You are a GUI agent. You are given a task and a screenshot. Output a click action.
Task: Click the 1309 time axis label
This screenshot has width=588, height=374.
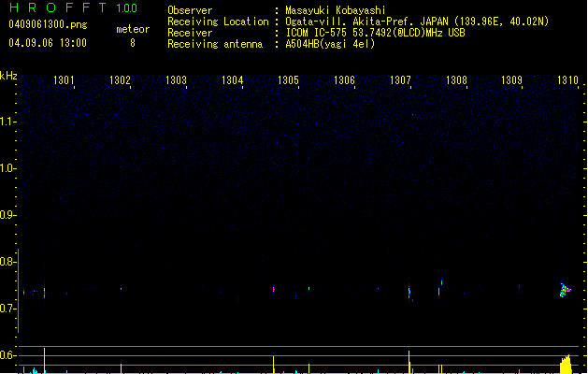click(x=512, y=79)
